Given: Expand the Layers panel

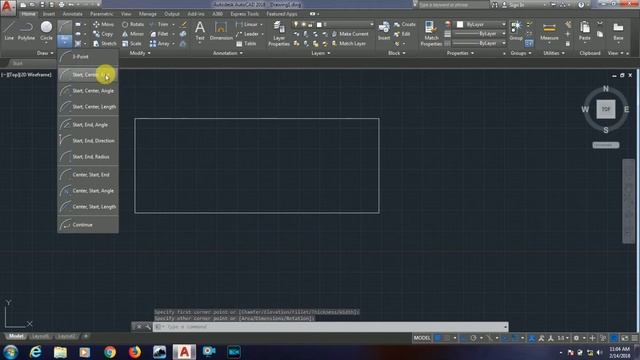Looking at the screenshot, I should pos(321,53).
